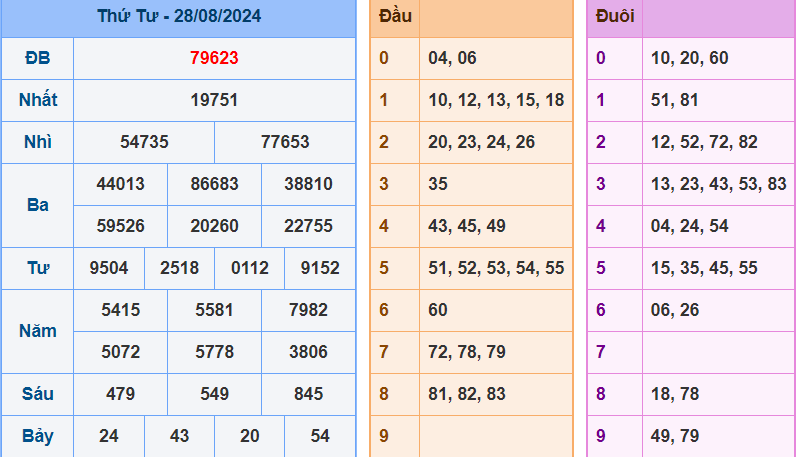
Task: Select Đuôi cell 13, 23, 43, 53, 83
Action: click(x=719, y=184)
